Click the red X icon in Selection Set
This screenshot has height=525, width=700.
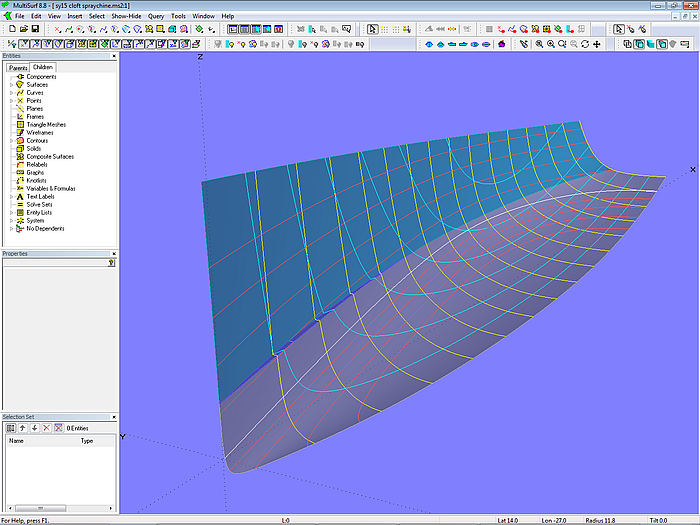tap(46, 427)
